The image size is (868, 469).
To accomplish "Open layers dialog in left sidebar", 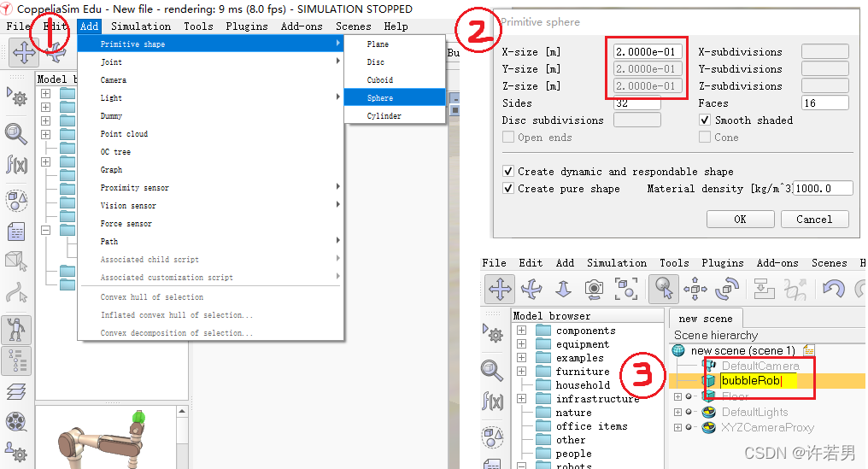I will coord(16,392).
